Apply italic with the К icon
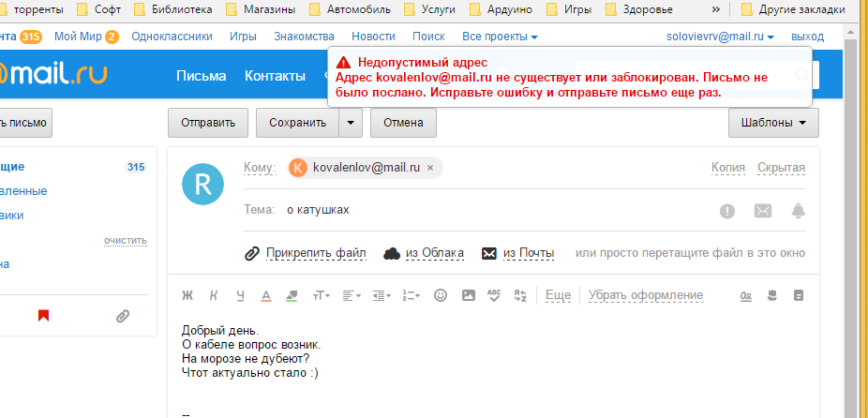 [214, 295]
